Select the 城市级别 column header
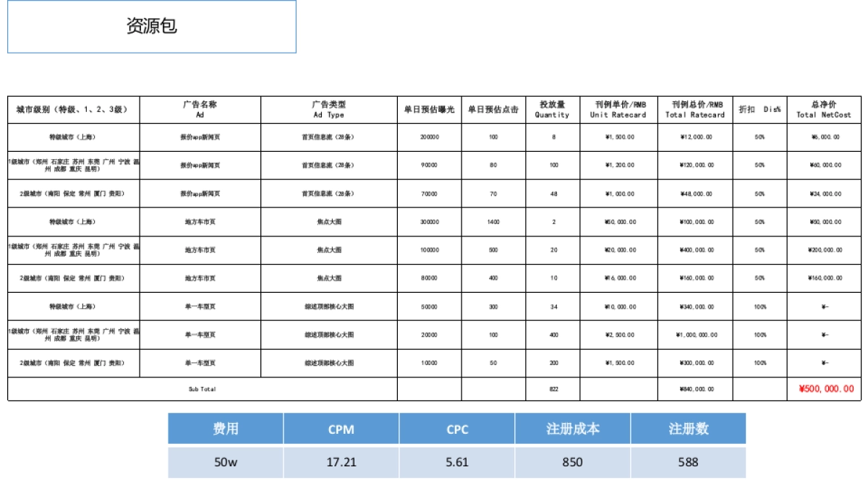868x488 pixels. click(69, 106)
